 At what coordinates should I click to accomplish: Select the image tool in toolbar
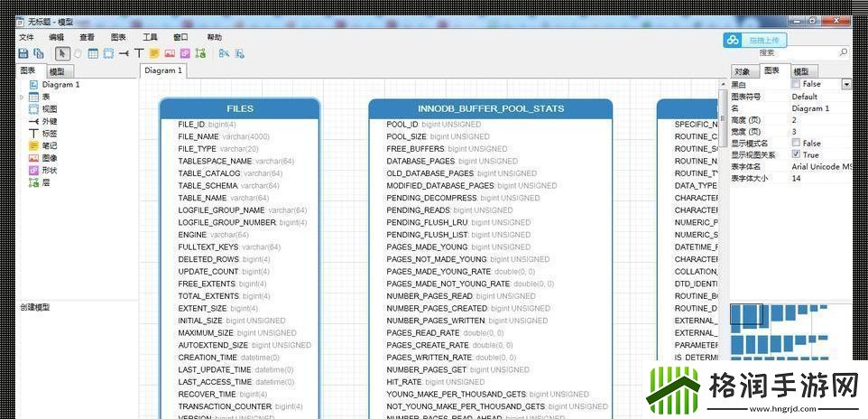tap(170, 53)
